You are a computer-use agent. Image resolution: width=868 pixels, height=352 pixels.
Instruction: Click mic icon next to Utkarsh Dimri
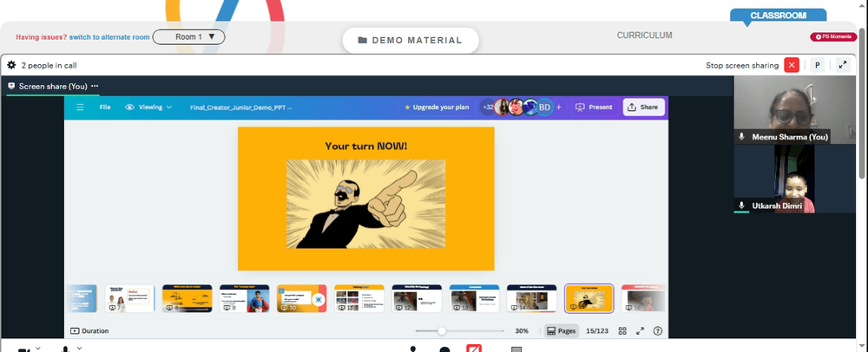(742, 205)
